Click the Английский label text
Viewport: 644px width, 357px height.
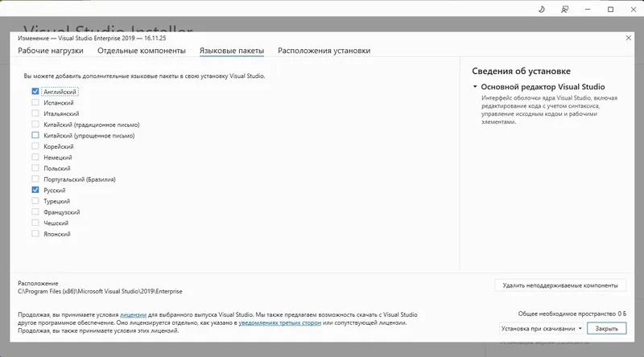(x=60, y=92)
